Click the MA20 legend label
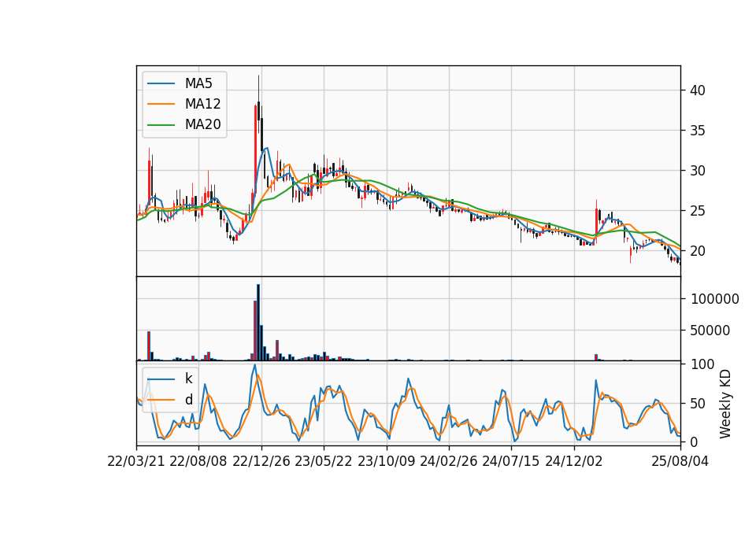This screenshot has height=543, width=756. 202,124
